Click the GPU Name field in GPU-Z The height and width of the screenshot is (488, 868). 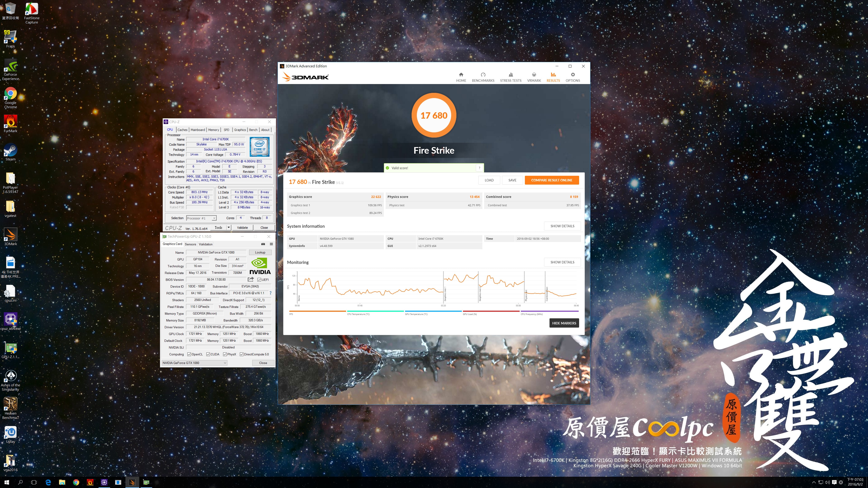(216, 252)
